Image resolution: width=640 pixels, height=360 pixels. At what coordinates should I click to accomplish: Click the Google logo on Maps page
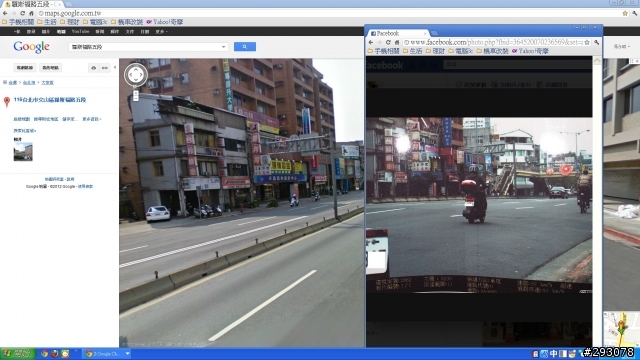click(31, 47)
